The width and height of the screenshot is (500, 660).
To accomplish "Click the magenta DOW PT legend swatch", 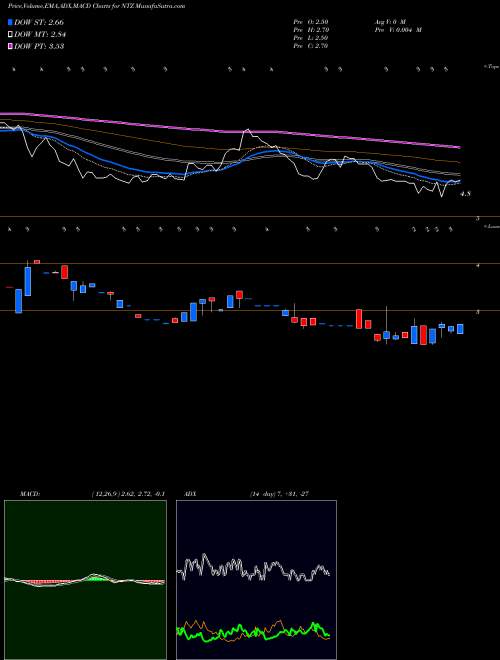I will tap(10, 46).
